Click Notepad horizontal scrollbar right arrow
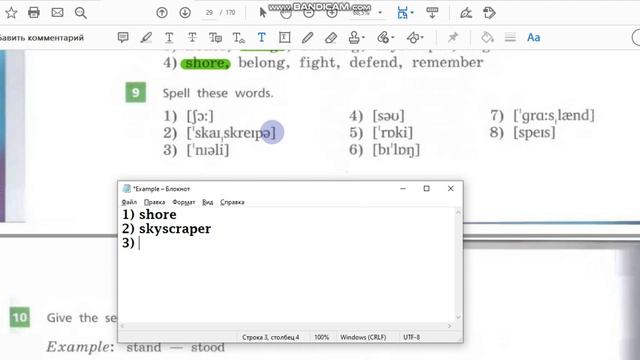The width and height of the screenshot is (640, 360). coord(450,326)
